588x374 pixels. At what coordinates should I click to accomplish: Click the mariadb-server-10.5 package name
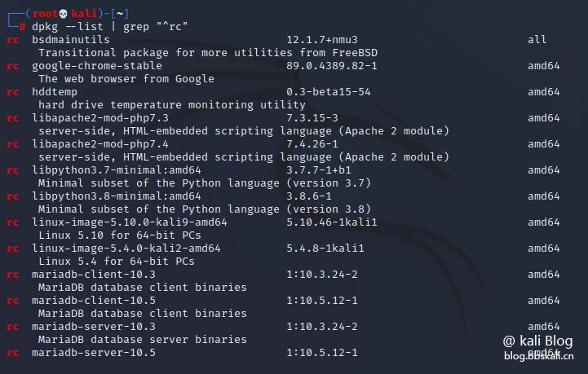click(94, 353)
